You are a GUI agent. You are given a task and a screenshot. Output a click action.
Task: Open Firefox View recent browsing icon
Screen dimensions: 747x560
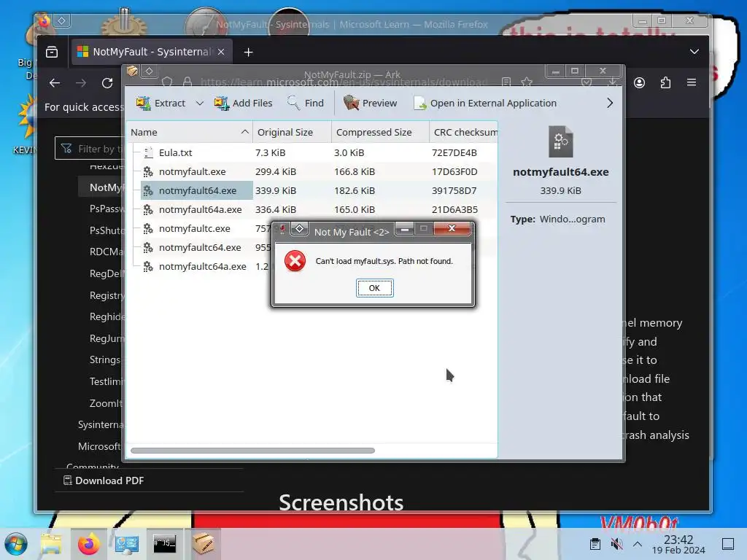coord(52,52)
